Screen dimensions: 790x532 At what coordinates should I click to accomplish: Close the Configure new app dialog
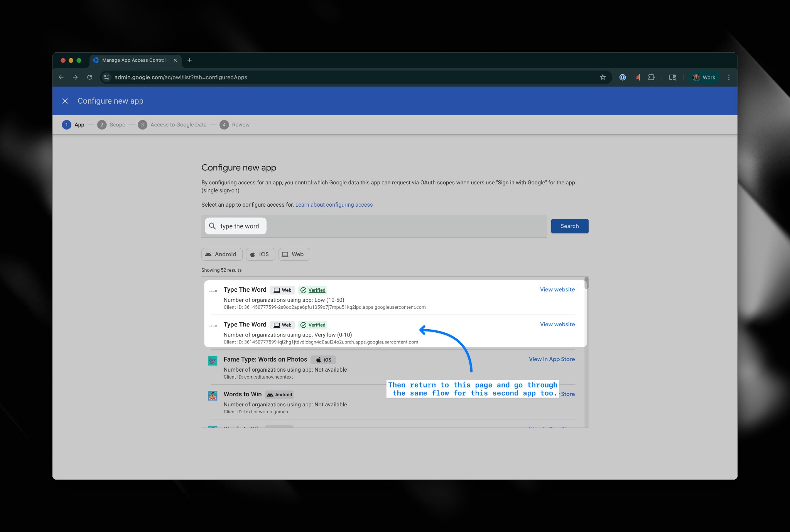(65, 101)
